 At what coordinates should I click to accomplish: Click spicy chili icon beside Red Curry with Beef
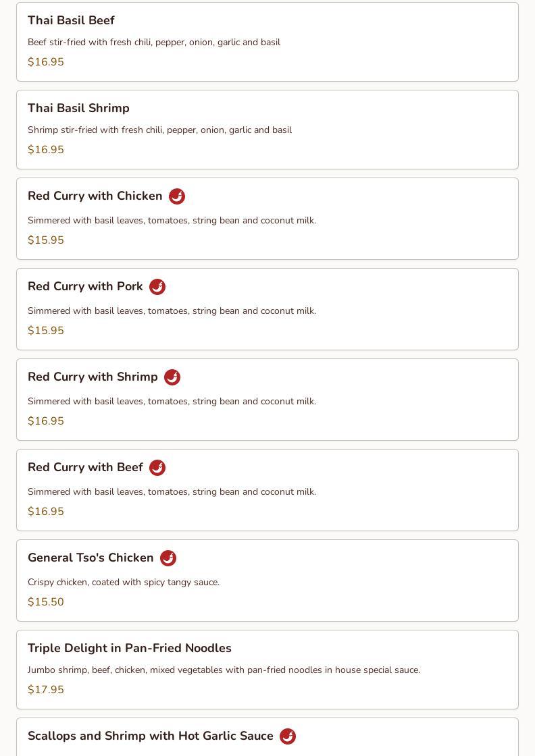pyautogui.click(x=157, y=468)
